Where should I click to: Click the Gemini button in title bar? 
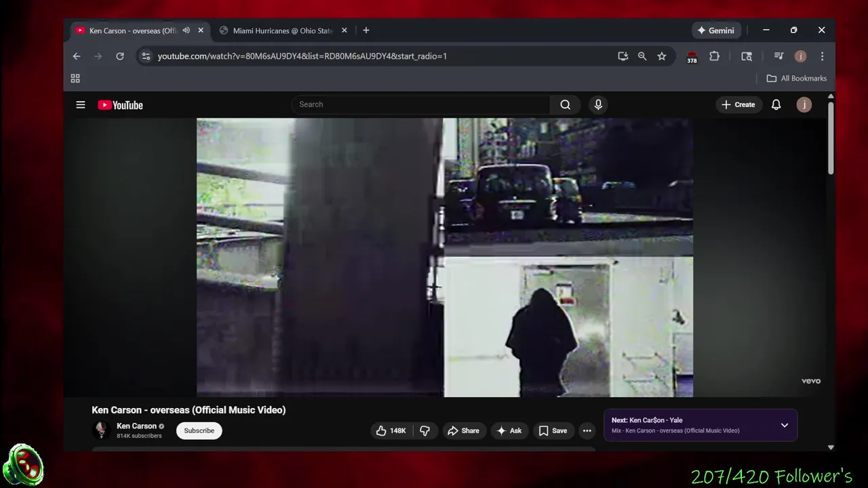pos(716,30)
